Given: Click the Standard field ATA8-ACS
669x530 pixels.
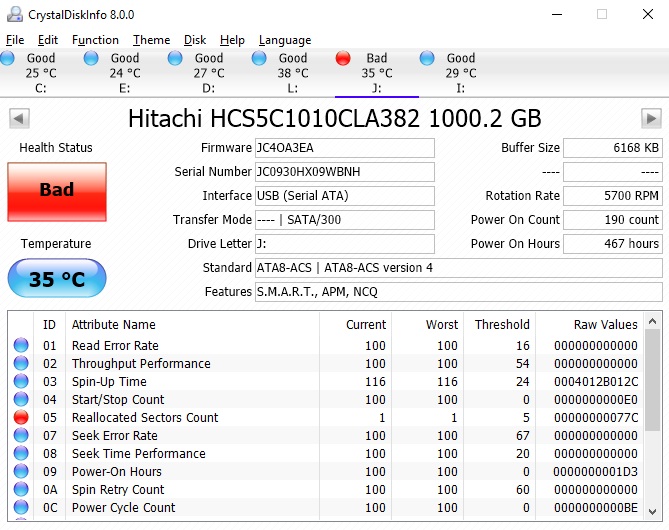Looking at the screenshot, I should click(x=459, y=268).
